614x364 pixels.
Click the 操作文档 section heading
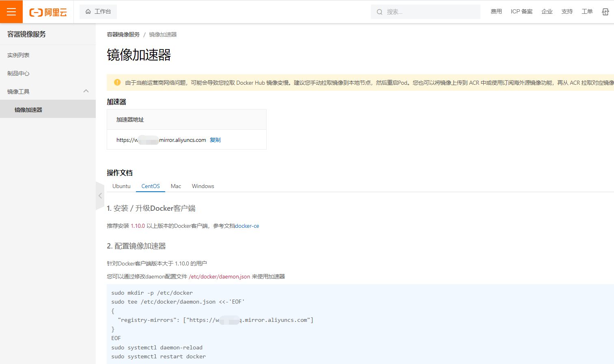(x=120, y=173)
